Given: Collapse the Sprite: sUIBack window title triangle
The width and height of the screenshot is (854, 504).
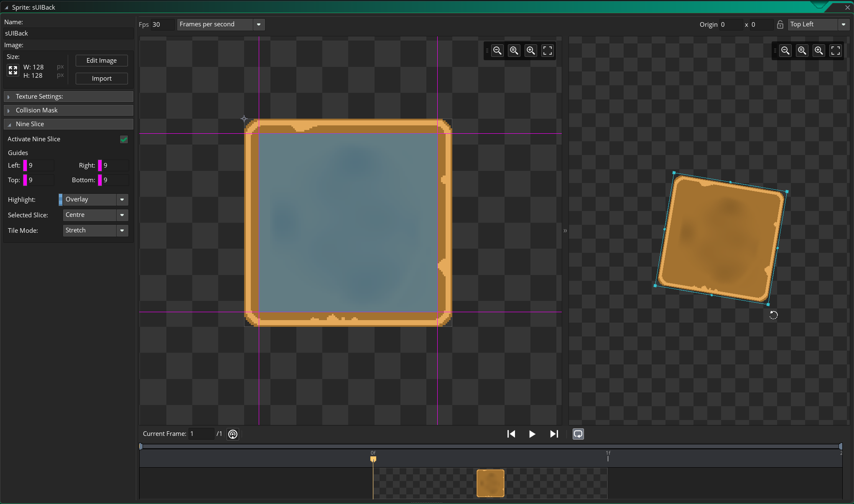Looking at the screenshot, I should pyautogui.click(x=6, y=8).
